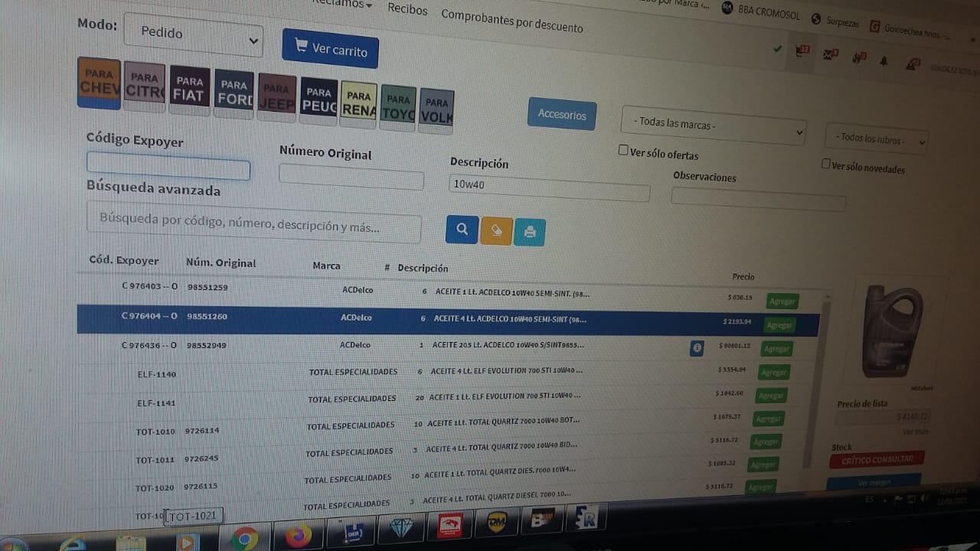
Task: Choose the PARA TOYO brand tile
Action: 398,107
